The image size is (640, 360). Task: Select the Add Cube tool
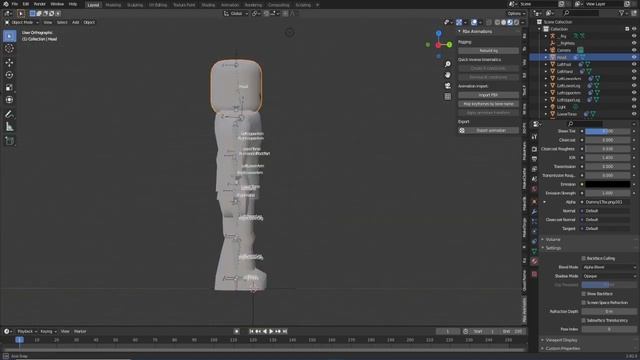(9, 141)
